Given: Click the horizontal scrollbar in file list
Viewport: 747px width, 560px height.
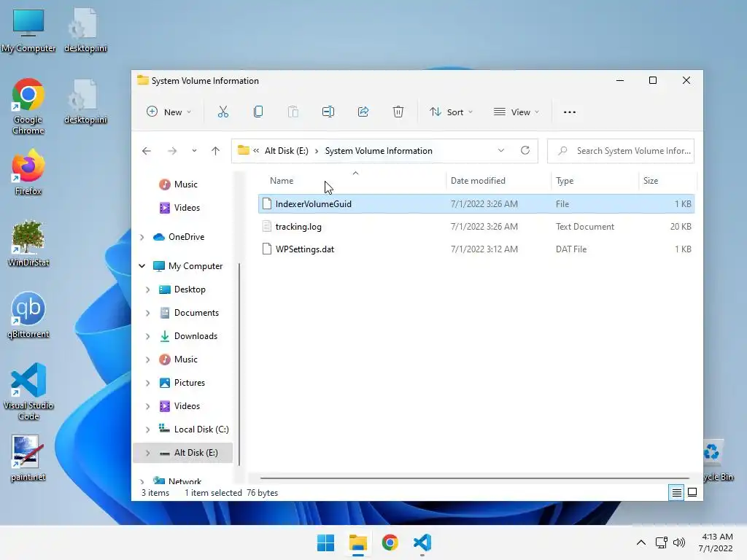Looking at the screenshot, I should click(x=474, y=478).
